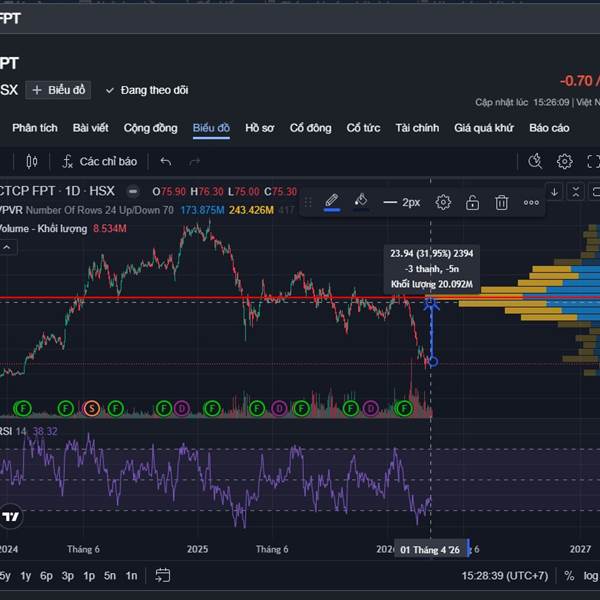
Task: Click the + Biểu đồ button
Action: click(58, 90)
